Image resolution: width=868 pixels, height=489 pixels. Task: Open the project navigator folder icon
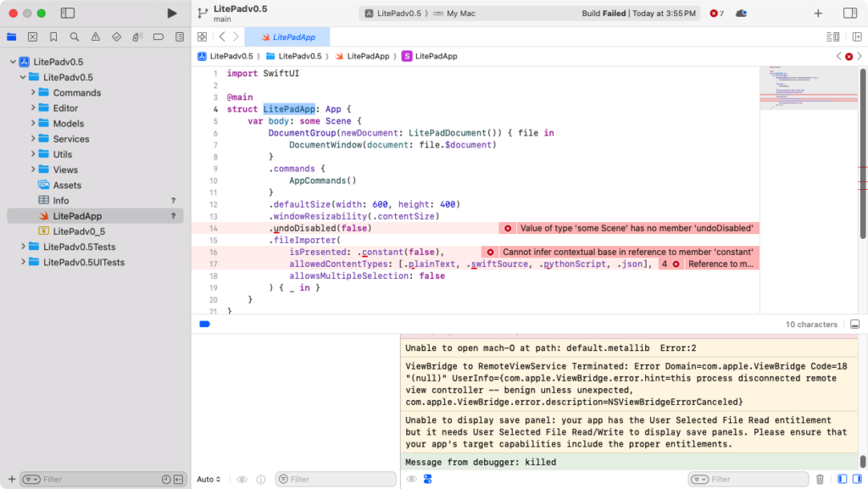click(12, 37)
